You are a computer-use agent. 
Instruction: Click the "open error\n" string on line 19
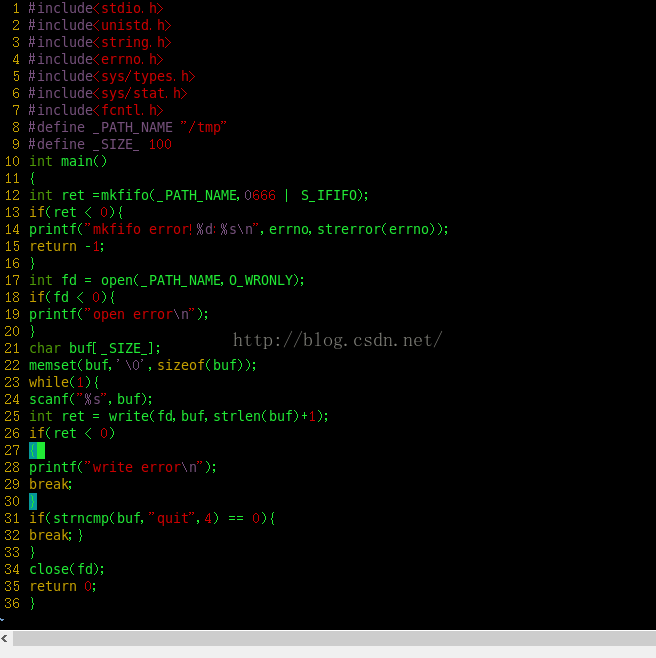tap(140, 314)
